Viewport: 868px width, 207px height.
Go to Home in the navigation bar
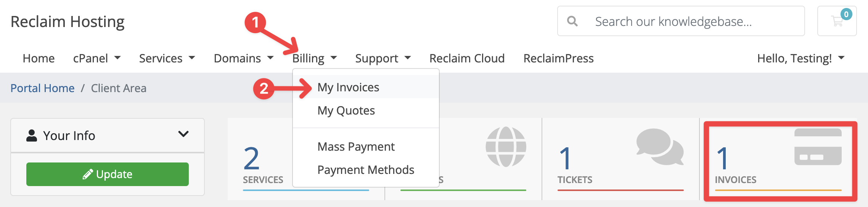pyautogui.click(x=39, y=58)
